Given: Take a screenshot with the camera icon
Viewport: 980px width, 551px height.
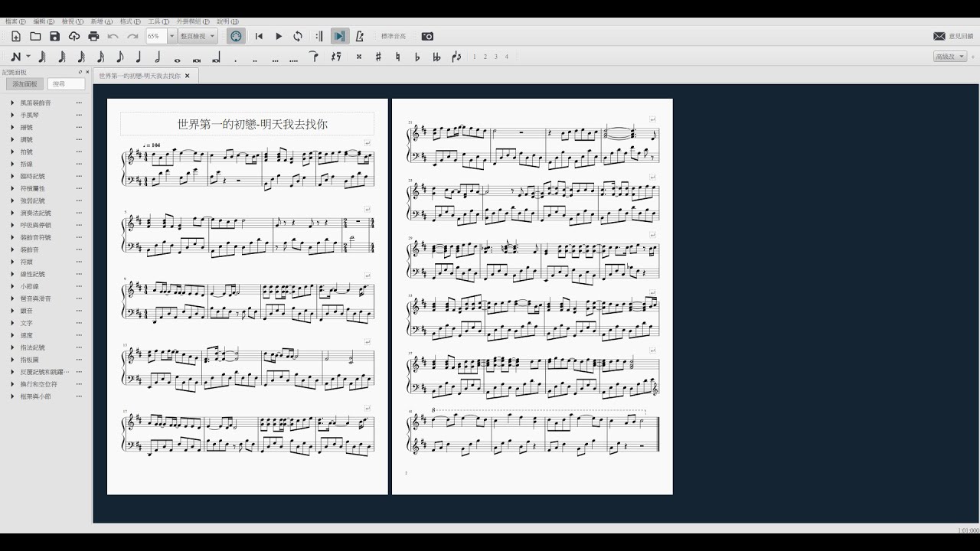Looking at the screenshot, I should (x=427, y=36).
